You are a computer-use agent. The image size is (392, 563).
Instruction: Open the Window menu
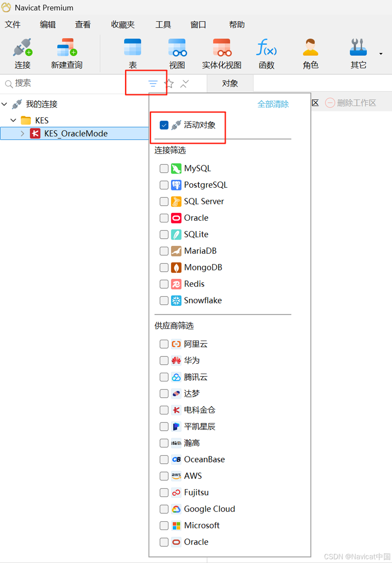point(198,25)
